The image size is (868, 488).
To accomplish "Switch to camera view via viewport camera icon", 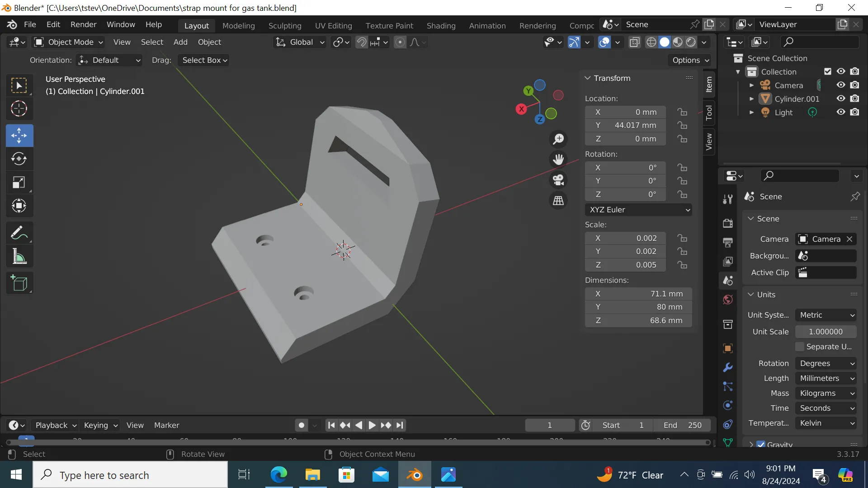I will click(558, 180).
